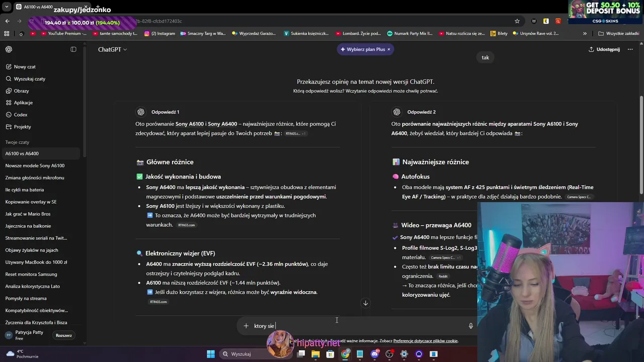Open the Bilety bookmark
The width and height of the screenshot is (644, 362).
click(498, 34)
